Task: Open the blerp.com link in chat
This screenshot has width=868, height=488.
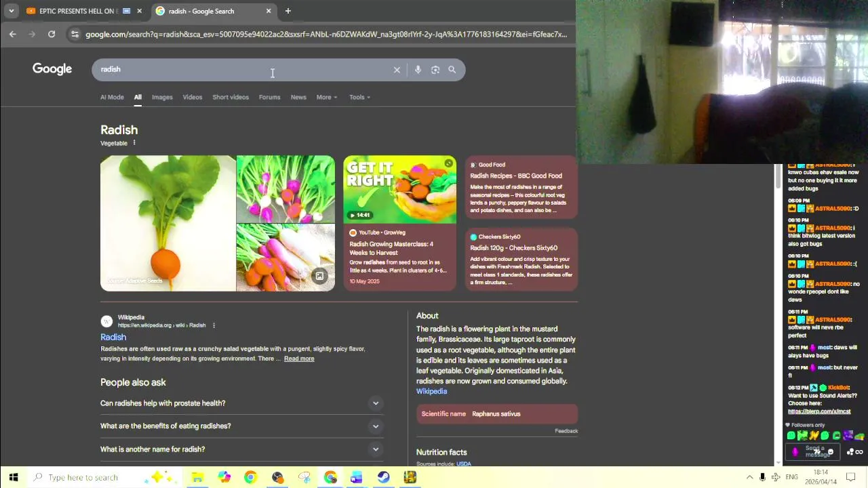Action: coord(819,411)
